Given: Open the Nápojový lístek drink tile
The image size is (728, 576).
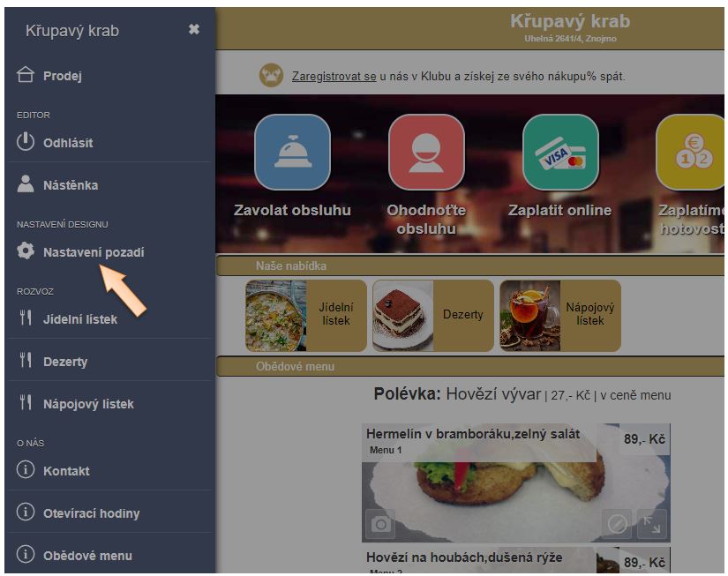Looking at the screenshot, I should [560, 315].
